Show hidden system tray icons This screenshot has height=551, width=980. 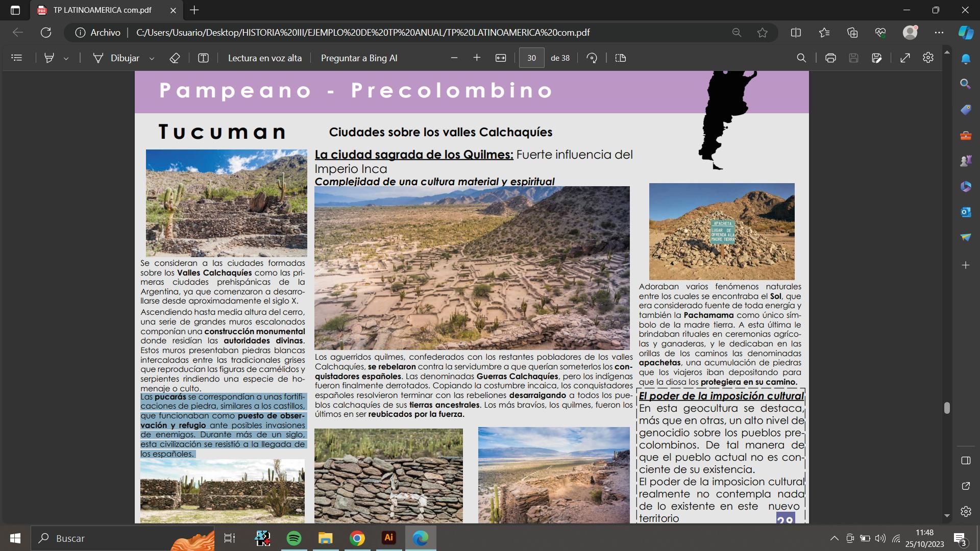point(834,538)
